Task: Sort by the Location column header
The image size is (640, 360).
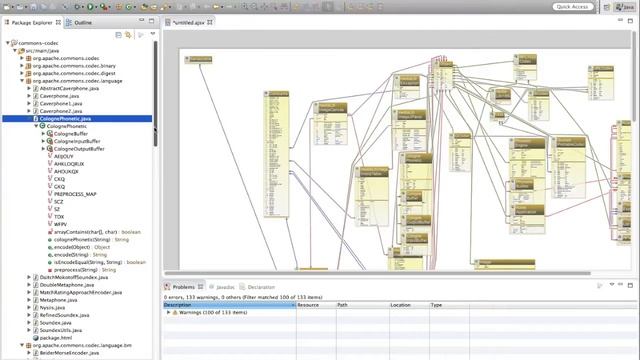Action: tap(409, 305)
